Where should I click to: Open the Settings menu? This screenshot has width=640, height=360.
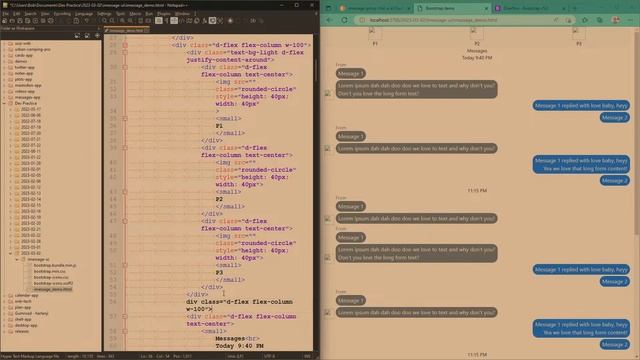[x=104, y=14]
